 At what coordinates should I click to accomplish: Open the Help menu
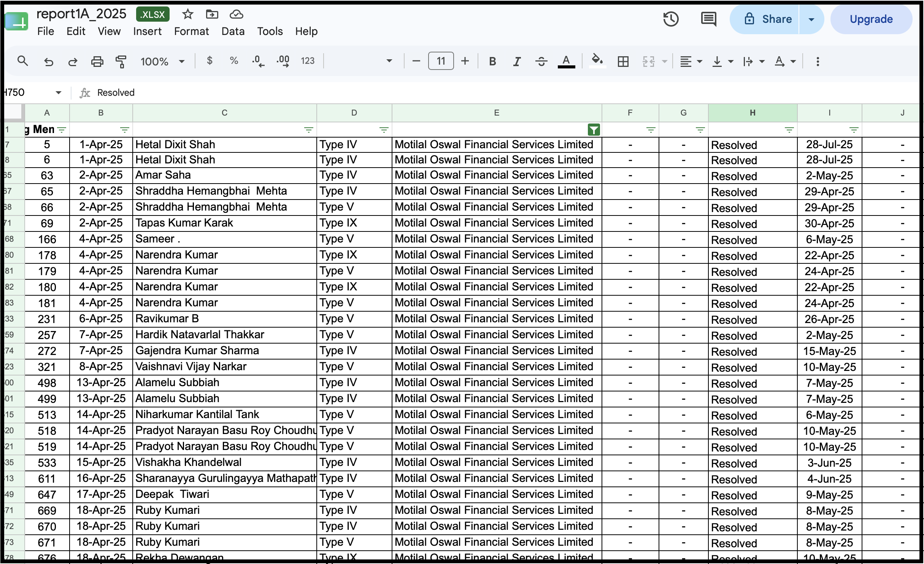coord(306,31)
